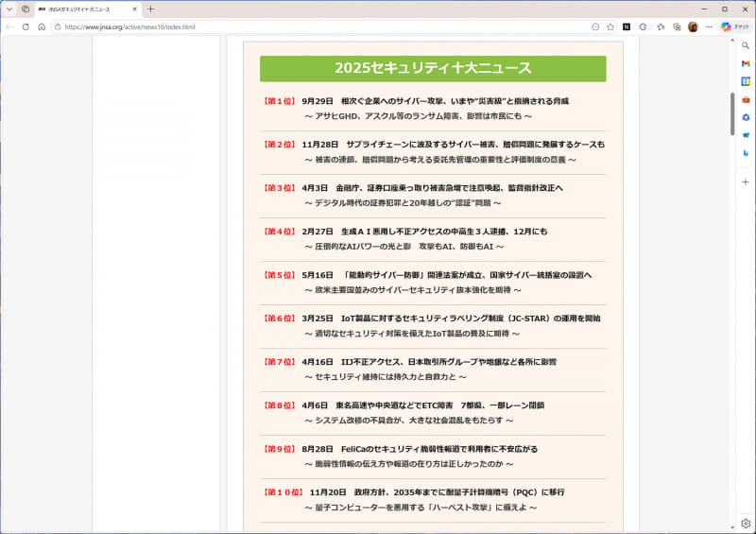Click the scrollbar down arrow
The image size is (756, 534).
pos(732,527)
